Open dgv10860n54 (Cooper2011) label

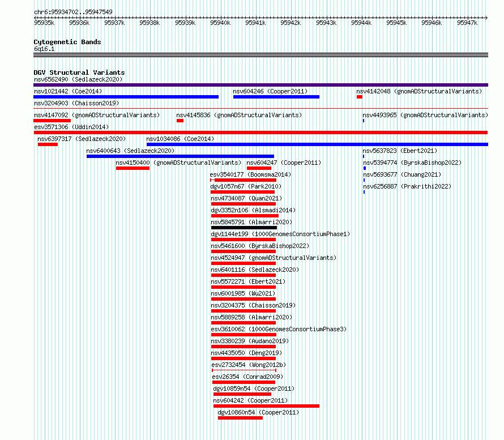pos(258,412)
